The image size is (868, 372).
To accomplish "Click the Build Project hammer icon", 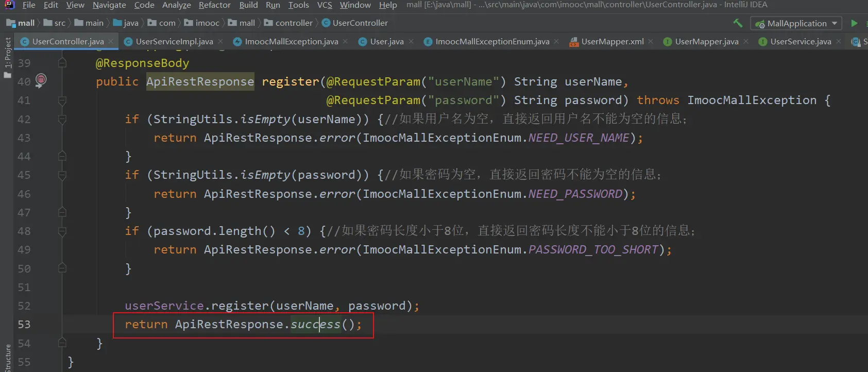I will tap(738, 23).
